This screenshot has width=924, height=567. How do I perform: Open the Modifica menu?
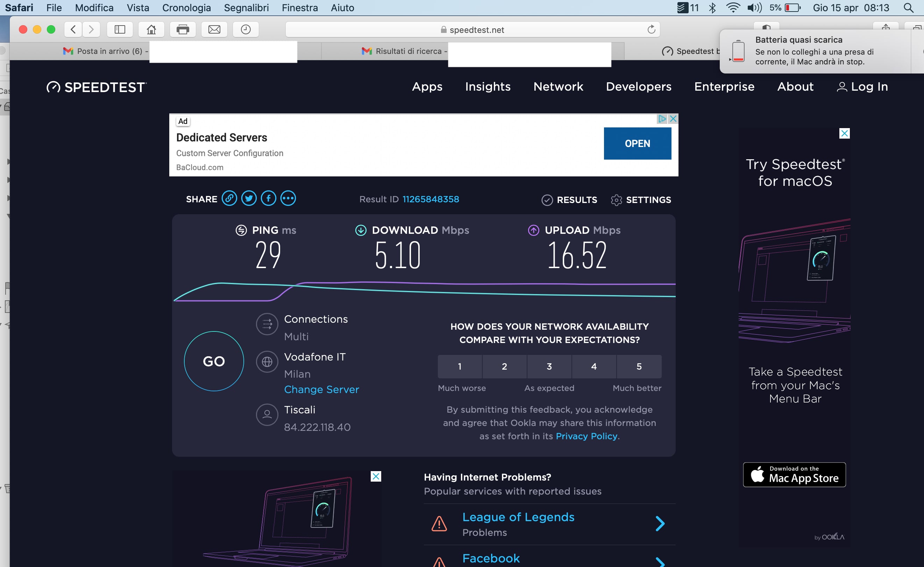[x=94, y=7]
